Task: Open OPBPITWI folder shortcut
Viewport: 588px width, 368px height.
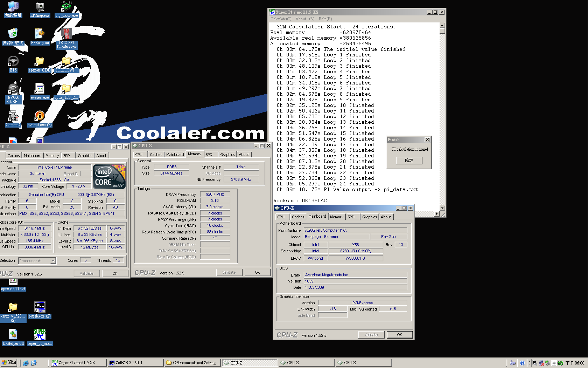Action: click(x=66, y=64)
